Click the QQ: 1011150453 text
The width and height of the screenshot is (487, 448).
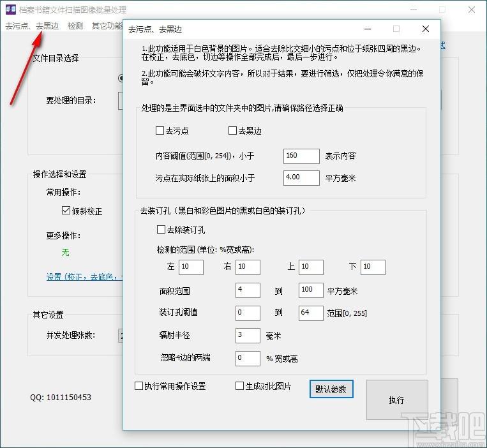pos(61,398)
